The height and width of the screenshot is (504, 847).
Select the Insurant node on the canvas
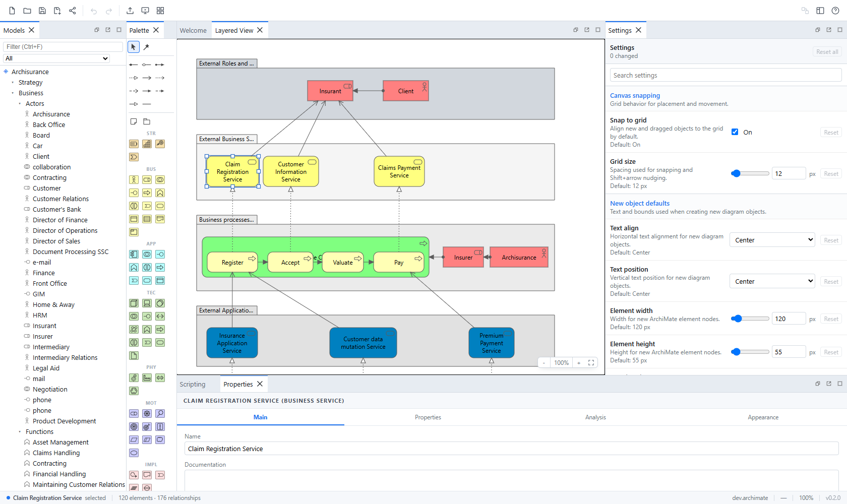330,91
